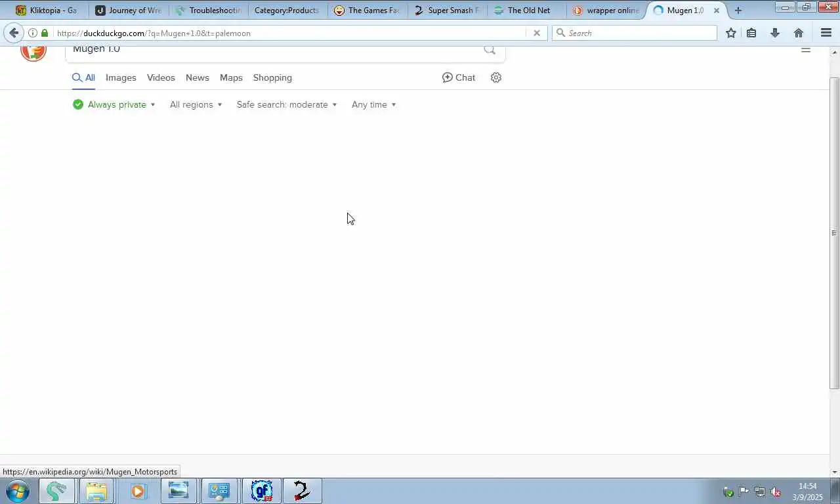Open the picture viewer taskbar icon
This screenshot has width=840, height=504.
(178, 491)
